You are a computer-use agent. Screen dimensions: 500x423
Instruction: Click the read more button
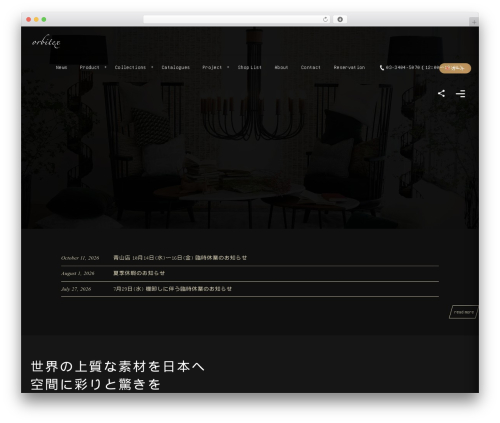(464, 312)
